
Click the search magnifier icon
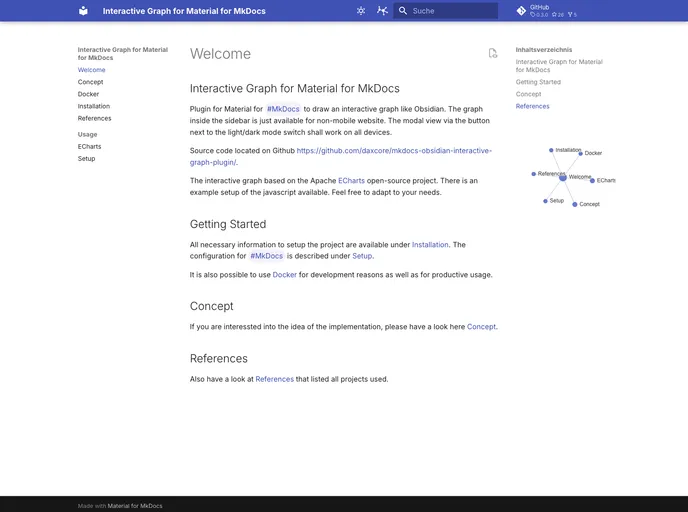point(403,11)
